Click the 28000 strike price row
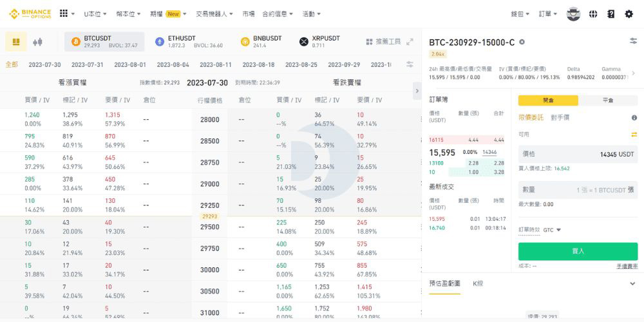 (211, 120)
